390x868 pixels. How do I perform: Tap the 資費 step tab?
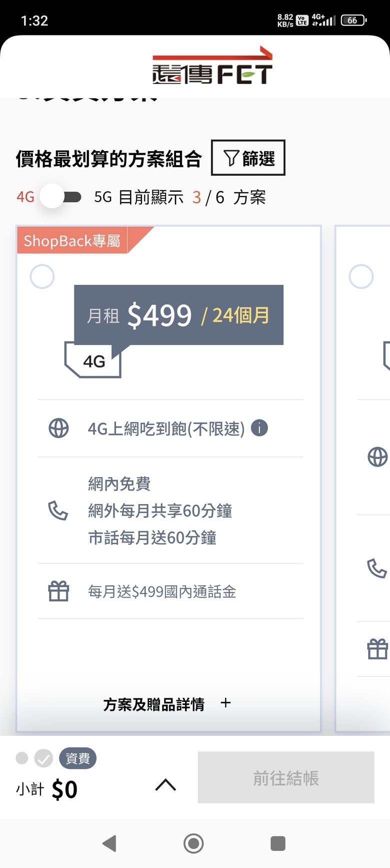(x=77, y=758)
